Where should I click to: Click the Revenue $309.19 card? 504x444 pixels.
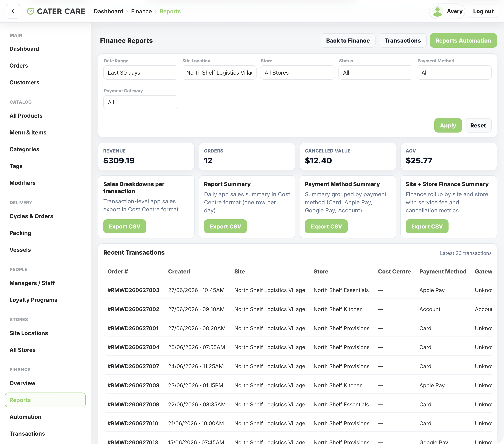point(146,156)
